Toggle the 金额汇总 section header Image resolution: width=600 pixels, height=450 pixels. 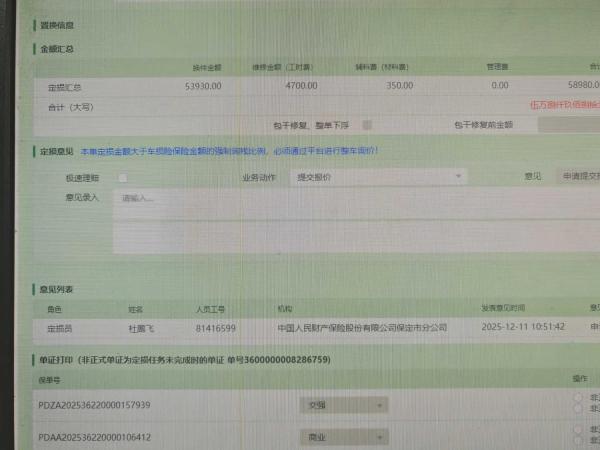[x=55, y=47]
